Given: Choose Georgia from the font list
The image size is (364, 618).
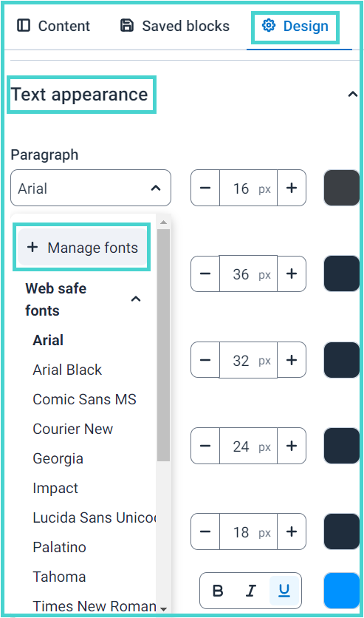Looking at the screenshot, I should 58,459.
